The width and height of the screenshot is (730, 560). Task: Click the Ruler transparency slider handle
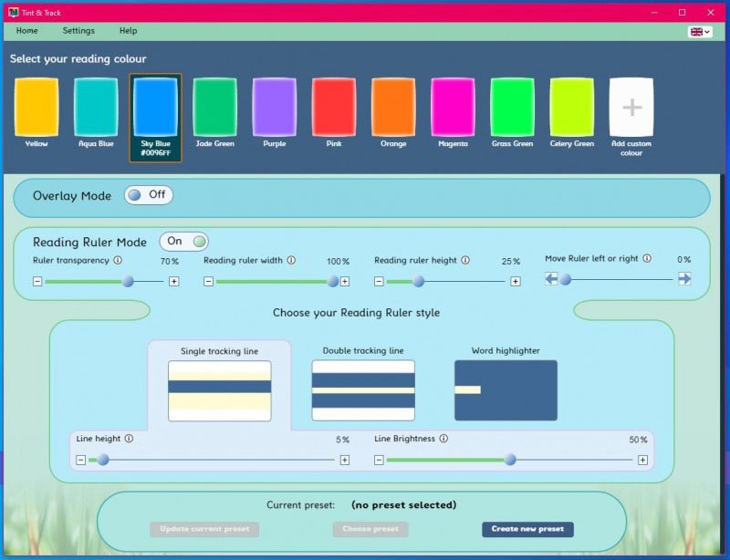pos(128,281)
